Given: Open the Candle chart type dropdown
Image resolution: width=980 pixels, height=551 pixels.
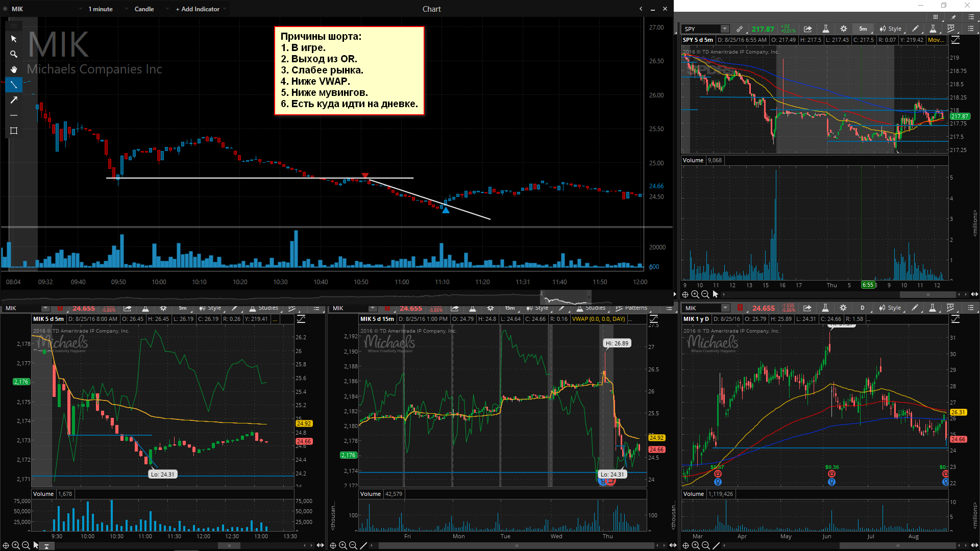Looking at the screenshot, I should (144, 9).
